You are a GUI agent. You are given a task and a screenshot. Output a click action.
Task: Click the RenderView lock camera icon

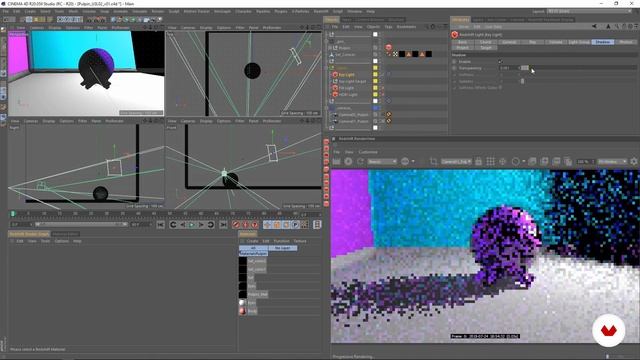[478, 162]
